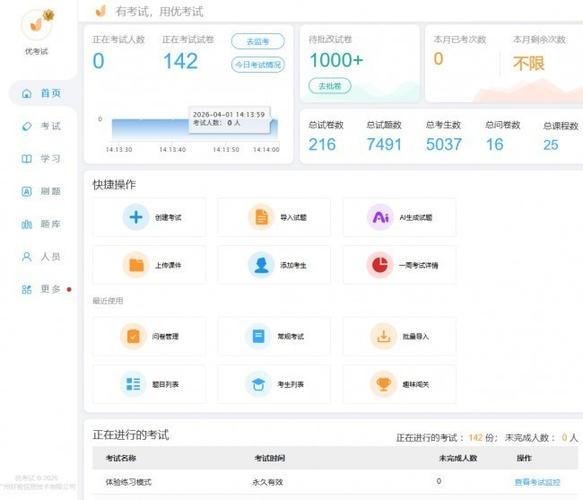The height and width of the screenshot is (500, 583).
Task: Open the 刷题 sidebar icon
Action: [26, 191]
